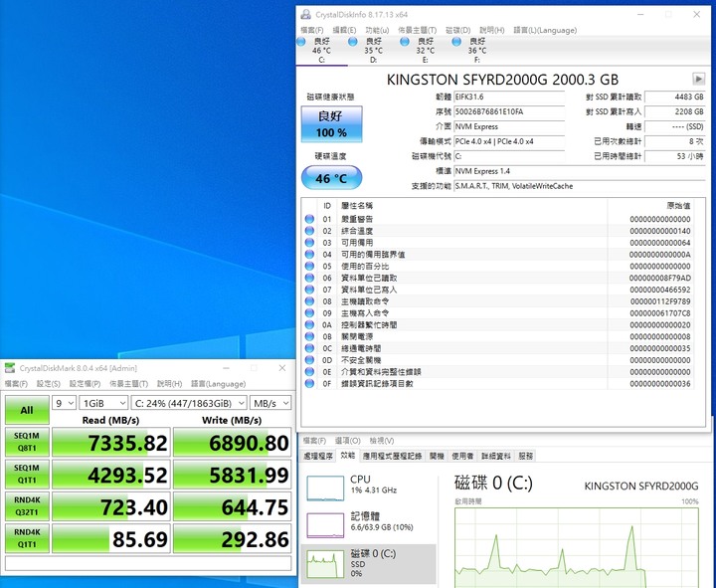The width and height of the screenshot is (716, 588).
Task: Click the CrystalDiskInfo title bar app icon
Action: 305,14
